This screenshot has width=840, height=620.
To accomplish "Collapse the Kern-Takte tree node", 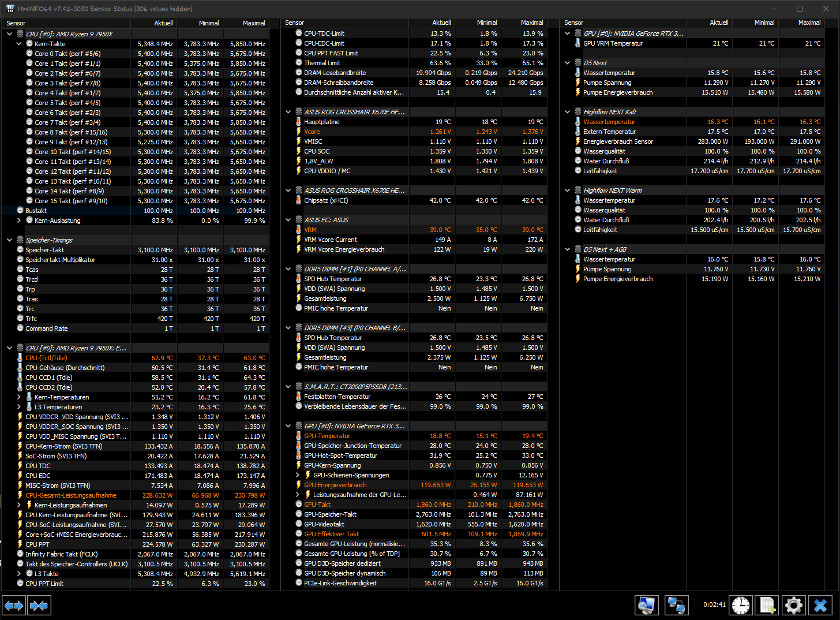I will [19, 44].
